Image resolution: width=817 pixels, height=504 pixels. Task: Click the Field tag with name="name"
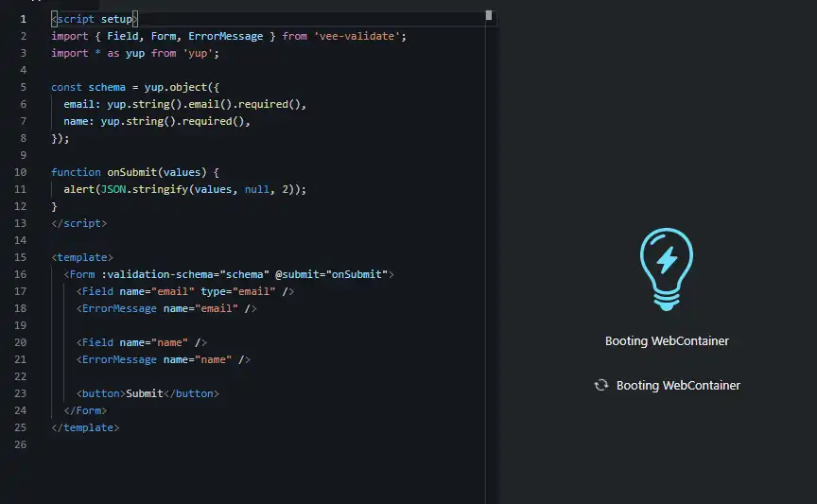click(x=141, y=342)
